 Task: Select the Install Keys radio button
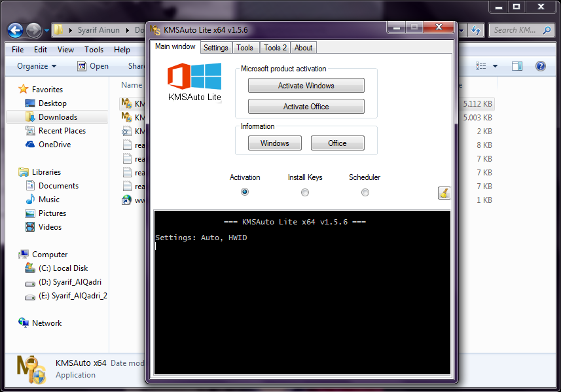pos(305,192)
